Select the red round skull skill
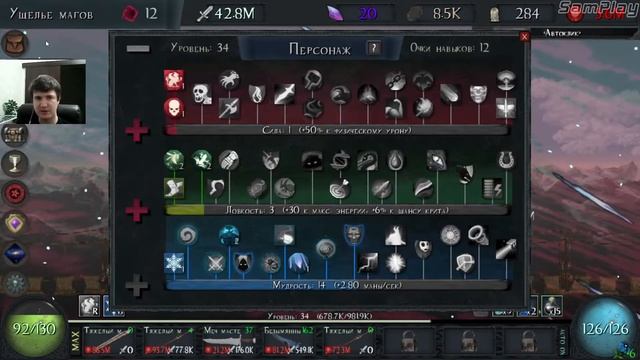Image resolution: width=640 pixels, height=360 pixels. [174, 109]
